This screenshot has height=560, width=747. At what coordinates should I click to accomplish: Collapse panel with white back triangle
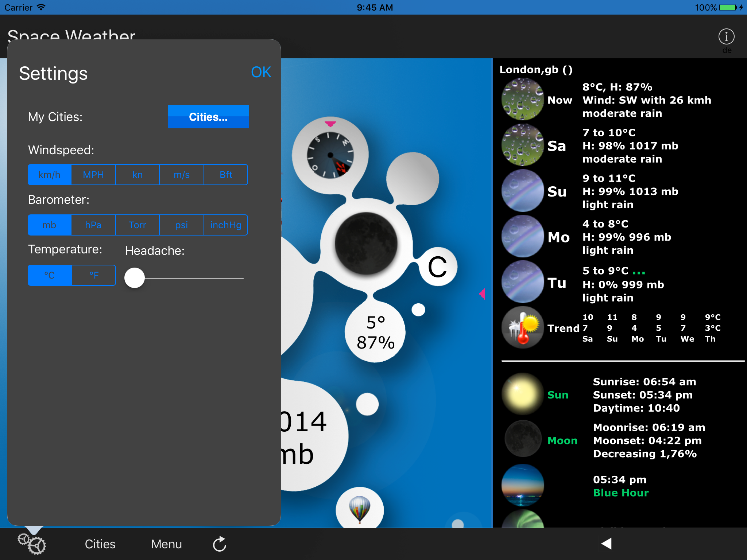click(607, 544)
